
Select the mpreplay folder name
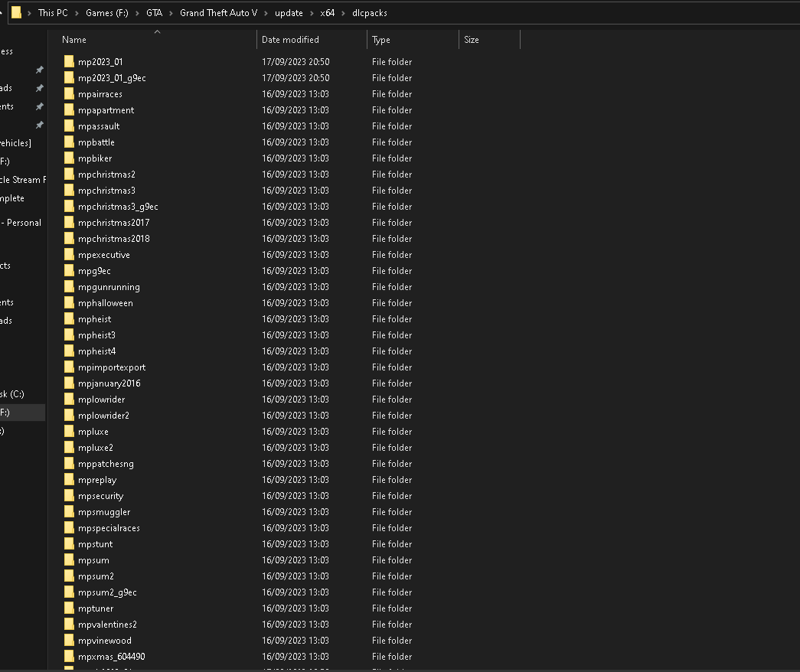coord(97,480)
